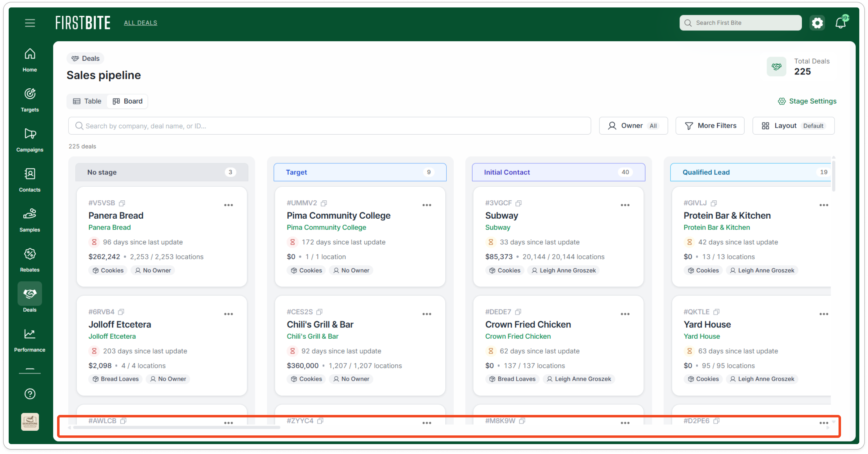868x454 pixels.
Task: Expand the Layout Default dropdown
Action: (x=793, y=126)
